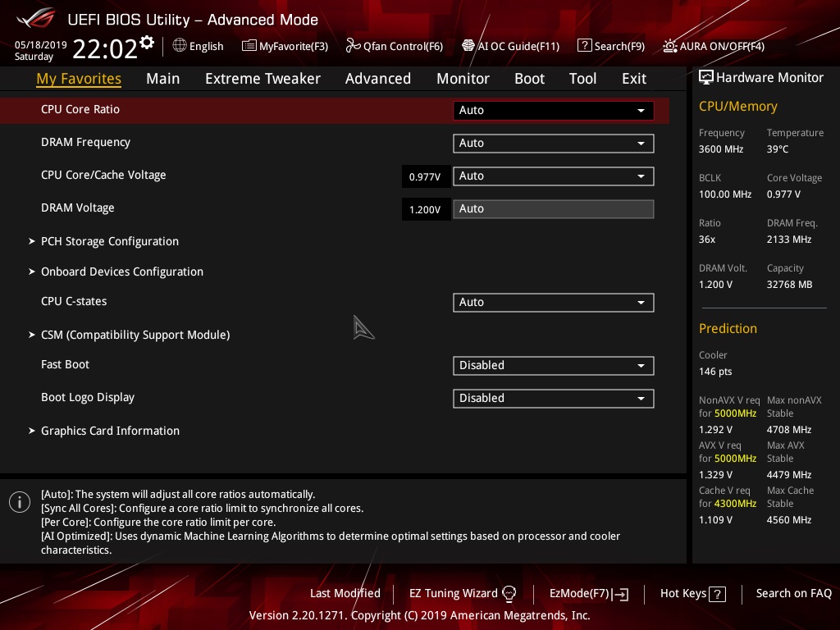Click the 4708 MHz Max nonAVX value

tap(789, 430)
